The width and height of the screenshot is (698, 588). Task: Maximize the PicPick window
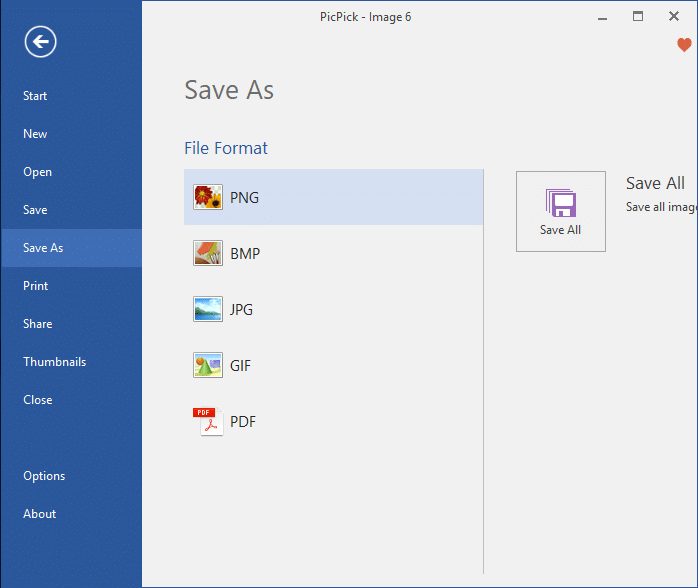[638, 16]
